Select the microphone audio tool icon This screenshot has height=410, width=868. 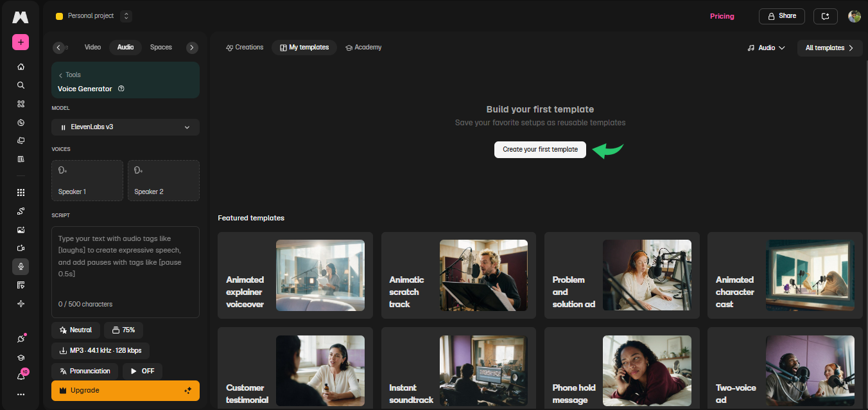coord(21,267)
